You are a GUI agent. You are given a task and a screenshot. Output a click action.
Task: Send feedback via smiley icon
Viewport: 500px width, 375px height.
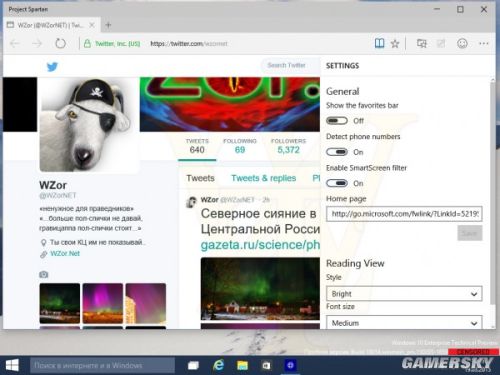pyautogui.click(x=462, y=43)
